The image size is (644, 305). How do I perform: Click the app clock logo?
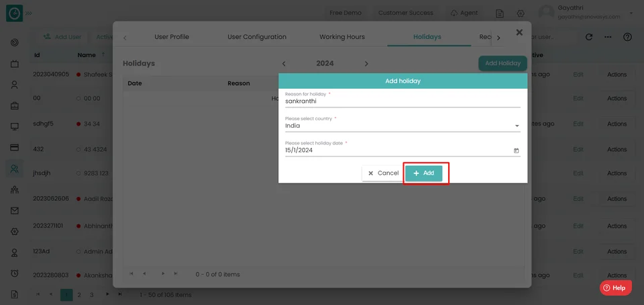(x=14, y=13)
